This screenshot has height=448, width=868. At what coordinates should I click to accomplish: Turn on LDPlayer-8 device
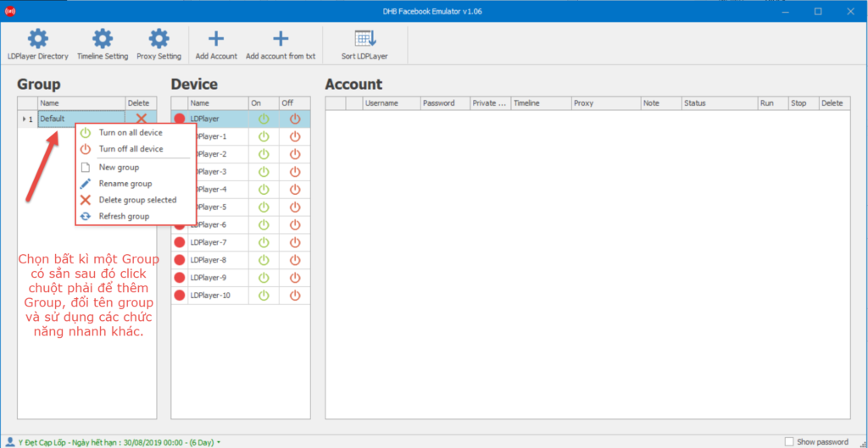coord(264,260)
